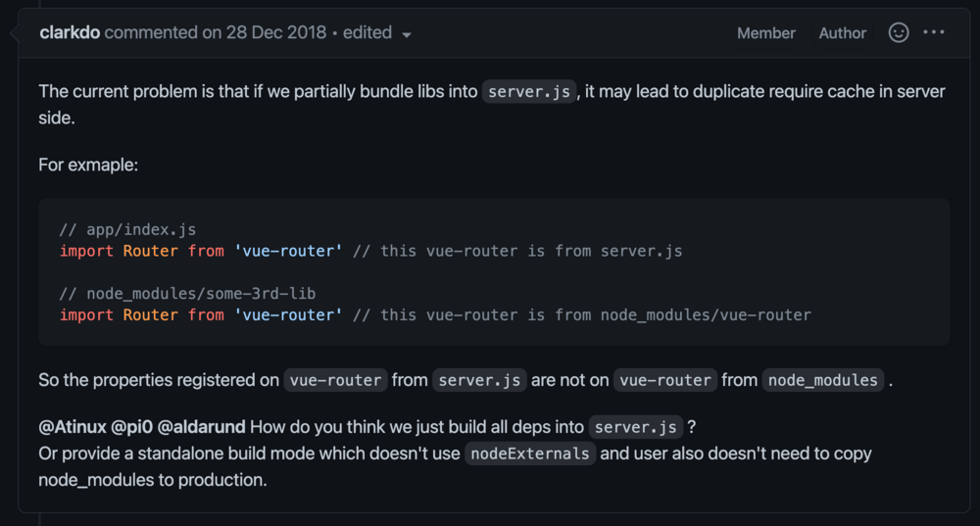
Task: Click the Author badge
Action: pos(843,33)
